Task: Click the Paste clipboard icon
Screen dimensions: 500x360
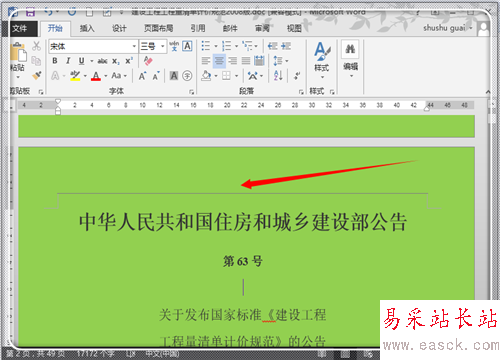Action: pos(18,51)
